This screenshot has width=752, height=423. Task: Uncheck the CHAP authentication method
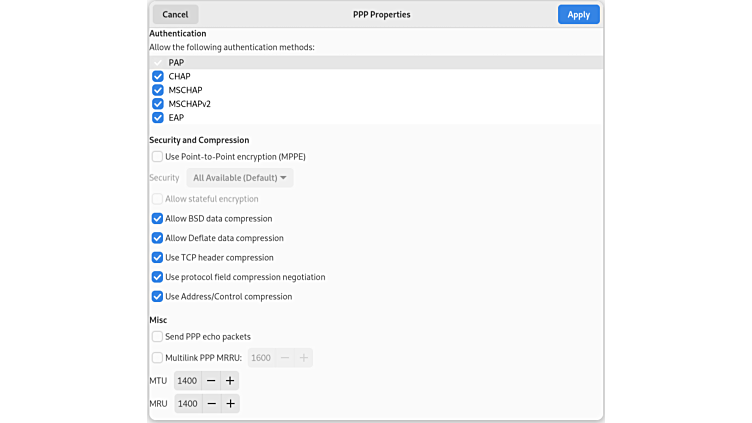(x=158, y=76)
